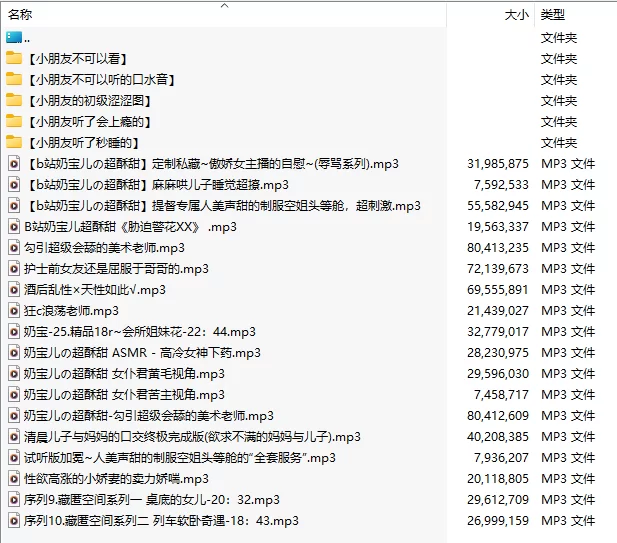Screen dimensions: 617x543
Task: Click the MP3 icon in the 28,230,975 row
Action: 14,353
